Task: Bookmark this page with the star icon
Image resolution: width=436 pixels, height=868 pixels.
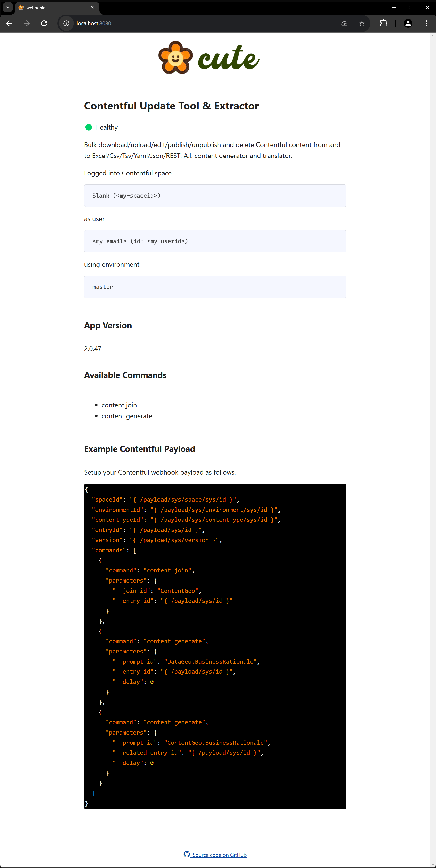Action: coord(362,23)
